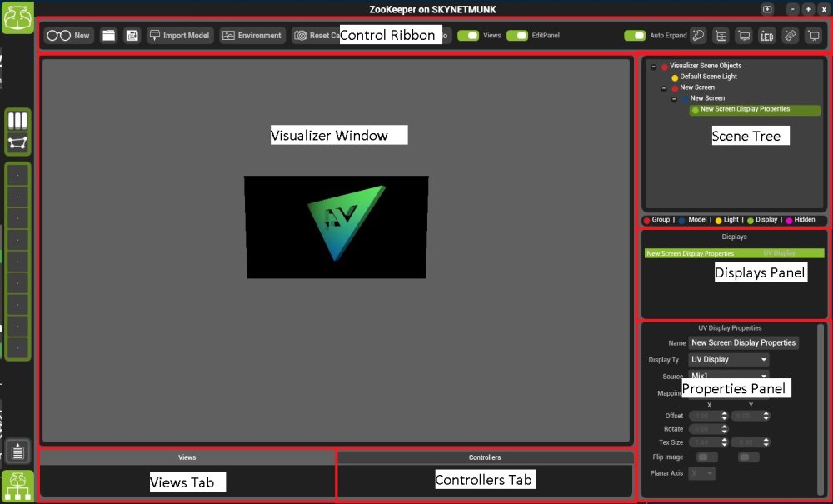Open a file using the folder icon

click(109, 35)
